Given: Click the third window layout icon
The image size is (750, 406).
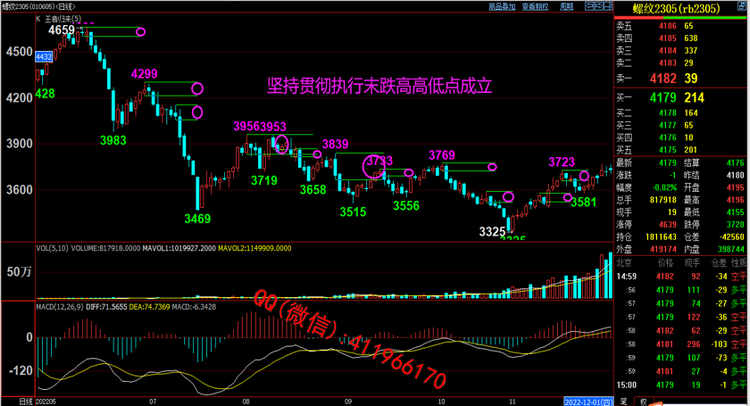Looking at the screenshot, I should click(607, 6).
